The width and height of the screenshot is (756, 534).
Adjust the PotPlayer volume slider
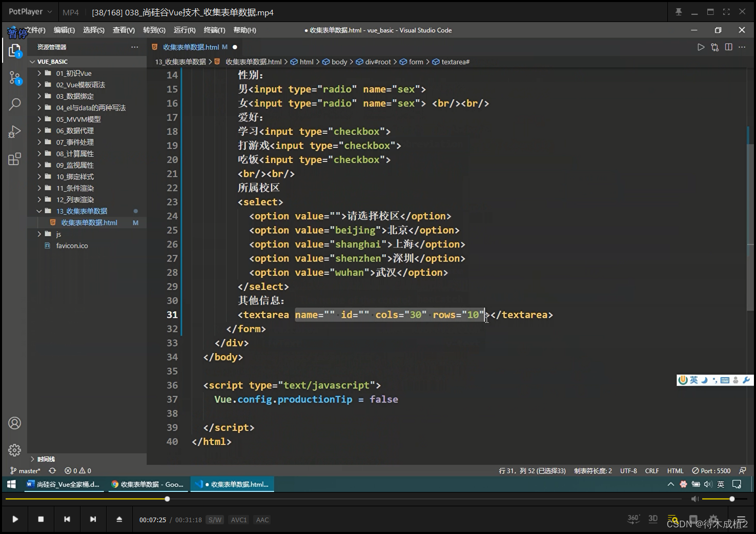point(724,499)
